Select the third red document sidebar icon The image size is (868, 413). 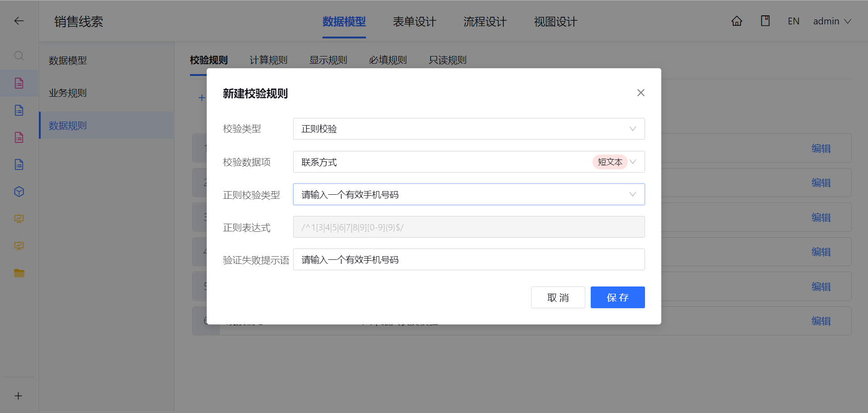coord(19,137)
